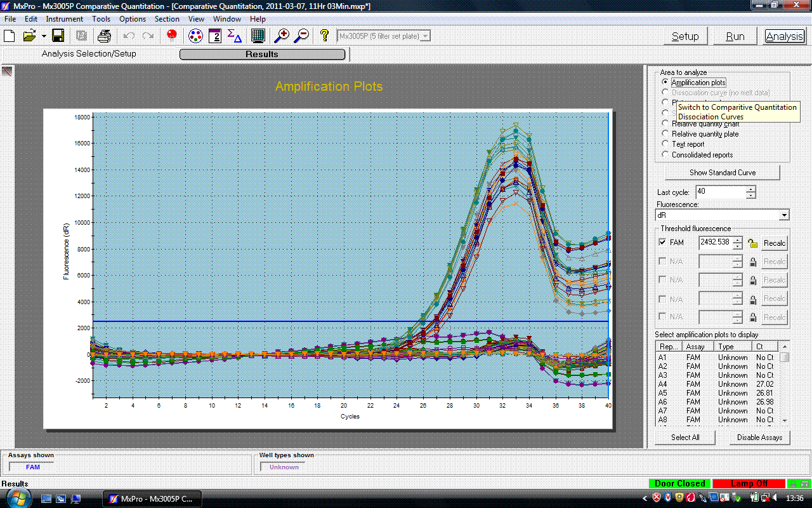This screenshot has height=508, width=812.
Task: Expand the Fluorescence dR dropdown
Action: point(784,215)
